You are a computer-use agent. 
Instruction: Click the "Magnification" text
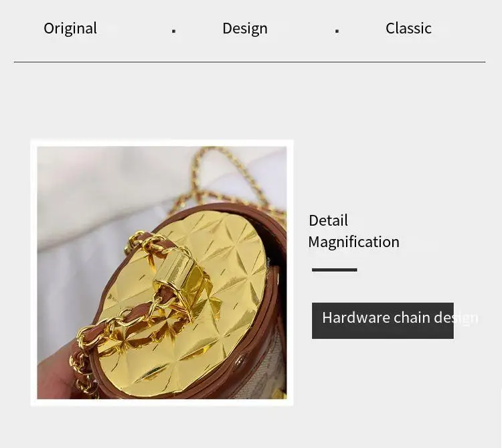354,242
